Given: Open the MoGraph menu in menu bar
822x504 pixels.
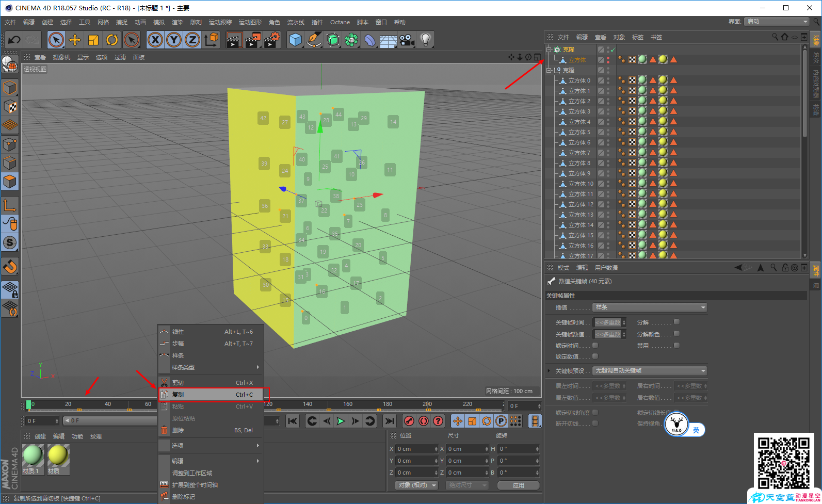Looking at the screenshot, I should pos(250,22).
